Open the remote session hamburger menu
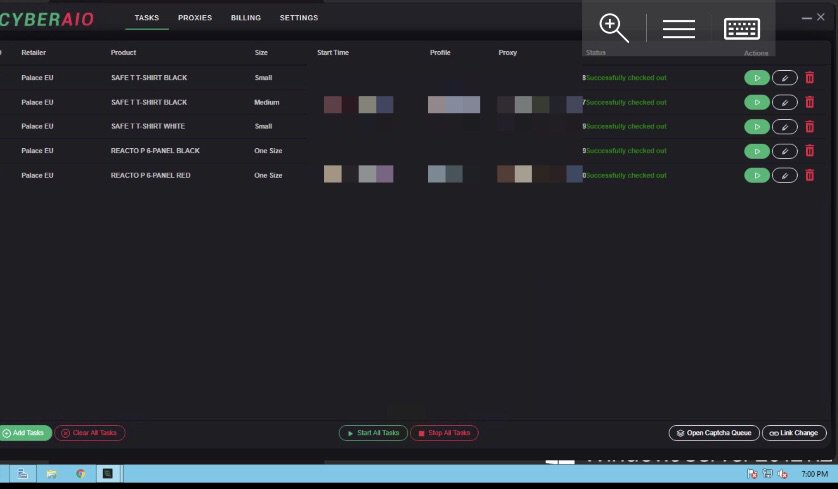 point(679,29)
